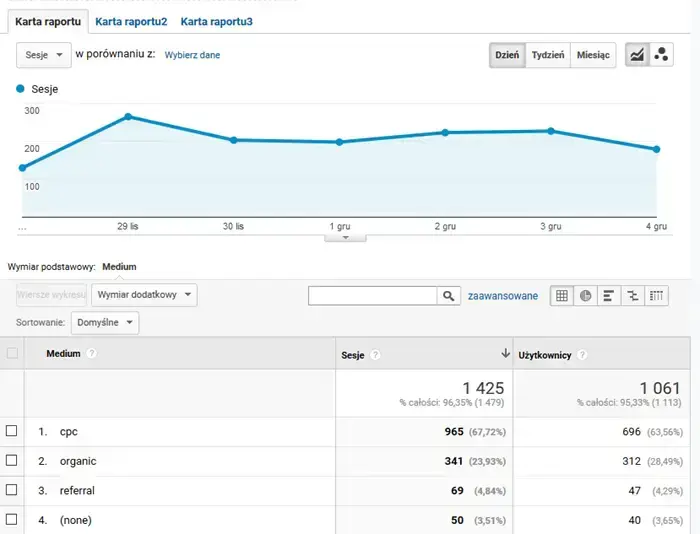Viewport: 700px width, 534px height.
Task: Open the Sesje metric dropdown
Action: (43, 55)
